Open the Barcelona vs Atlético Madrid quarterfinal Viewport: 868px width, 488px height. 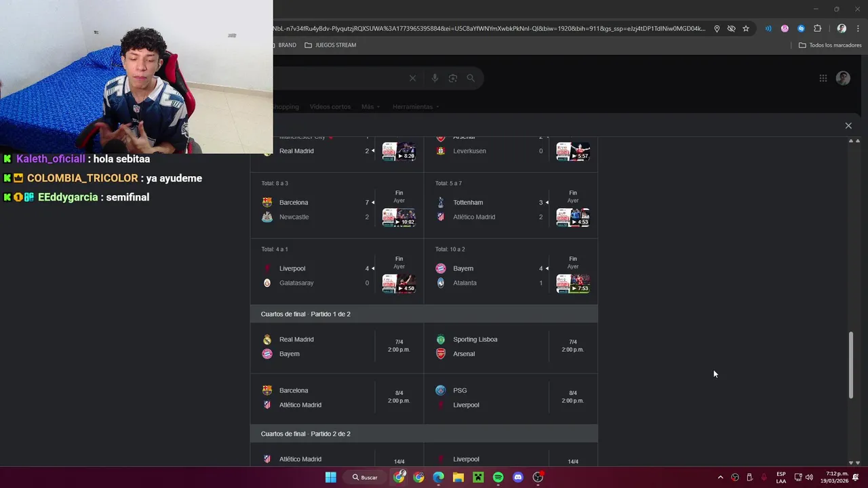(337, 398)
